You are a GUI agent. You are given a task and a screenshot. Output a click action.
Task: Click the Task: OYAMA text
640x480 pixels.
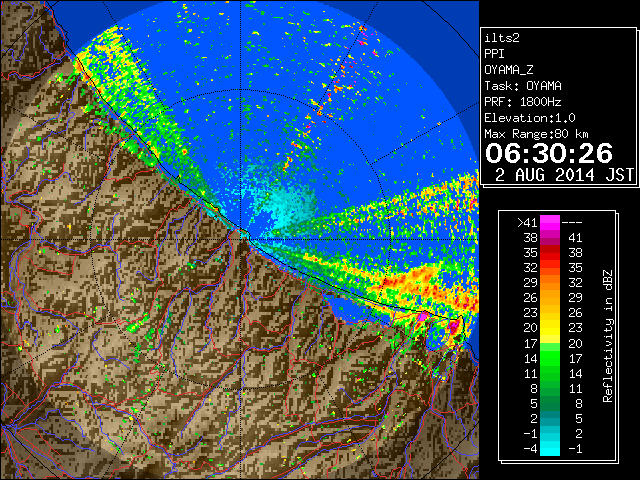(x=523, y=86)
